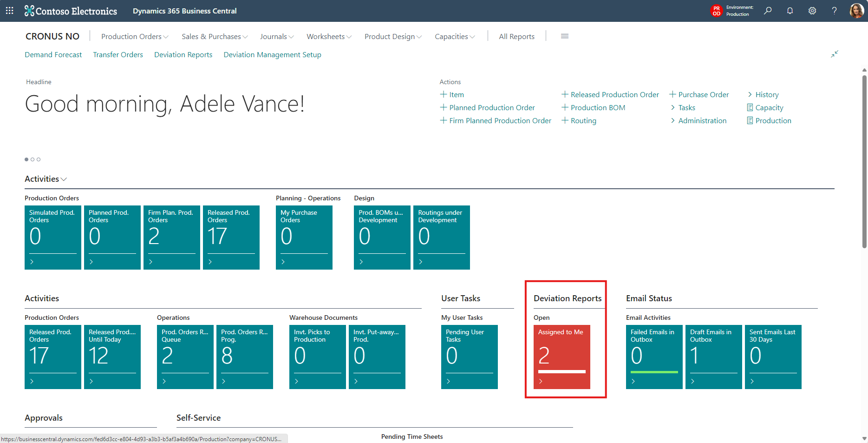Select the third headline carousel dot
The height and width of the screenshot is (443, 868).
pyautogui.click(x=39, y=159)
